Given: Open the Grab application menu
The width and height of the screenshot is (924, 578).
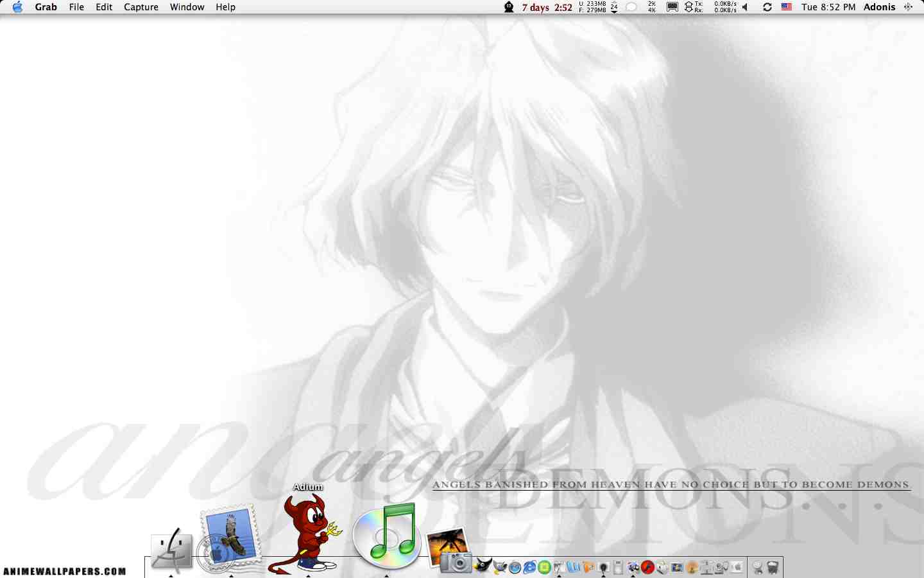Looking at the screenshot, I should click(46, 7).
